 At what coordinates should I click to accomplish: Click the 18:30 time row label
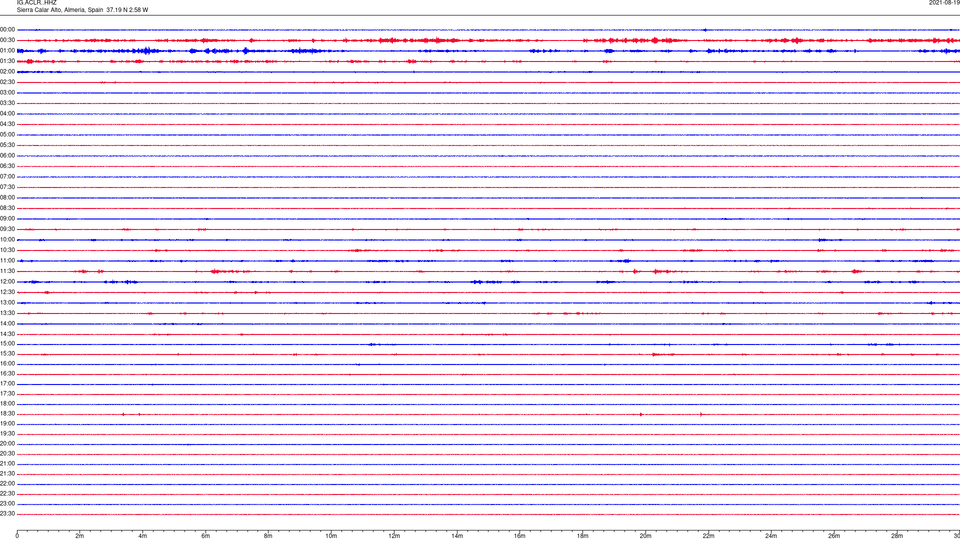tap(7, 414)
